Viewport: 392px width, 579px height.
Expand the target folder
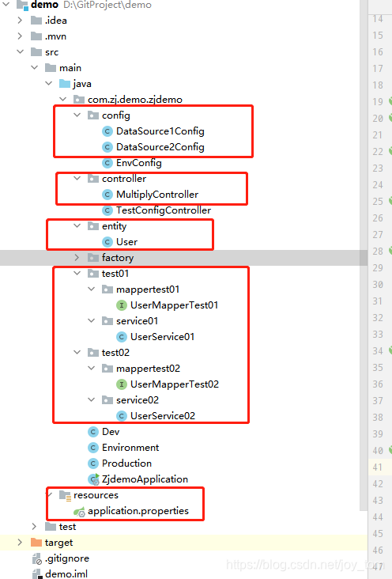click(x=20, y=542)
